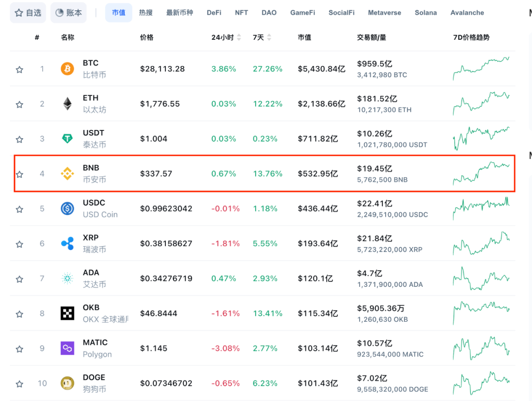Open the BNB 币安币 name link
Image resolution: width=532 pixels, height=401 pixels.
(x=94, y=174)
